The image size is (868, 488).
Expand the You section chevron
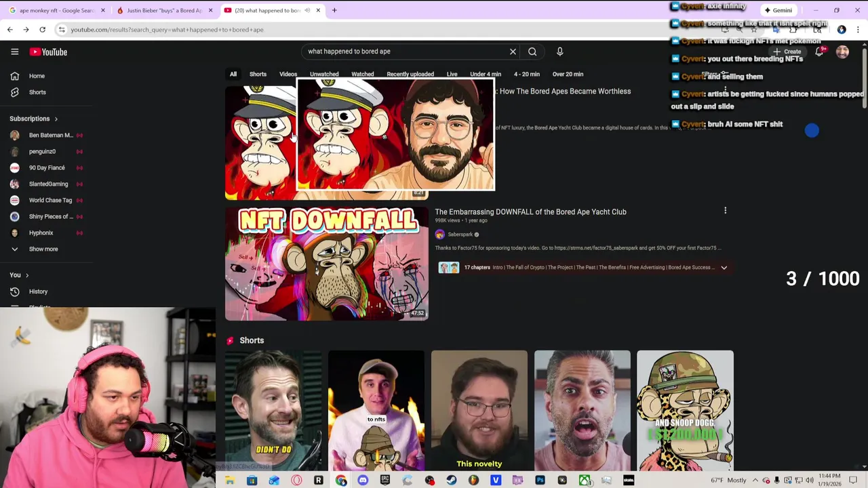pos(27,275)
